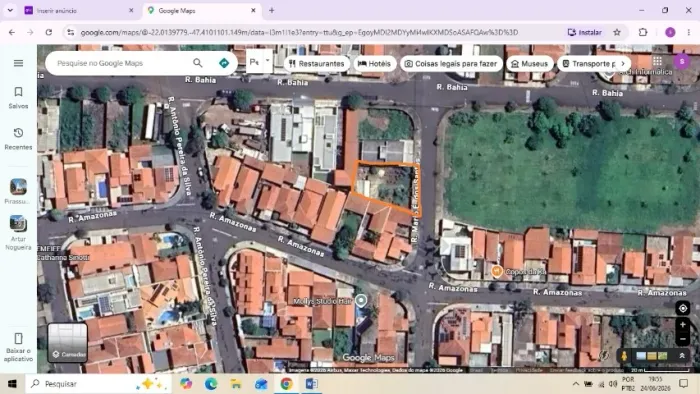Open the browser extensions puzzle icon

(643, 32)
